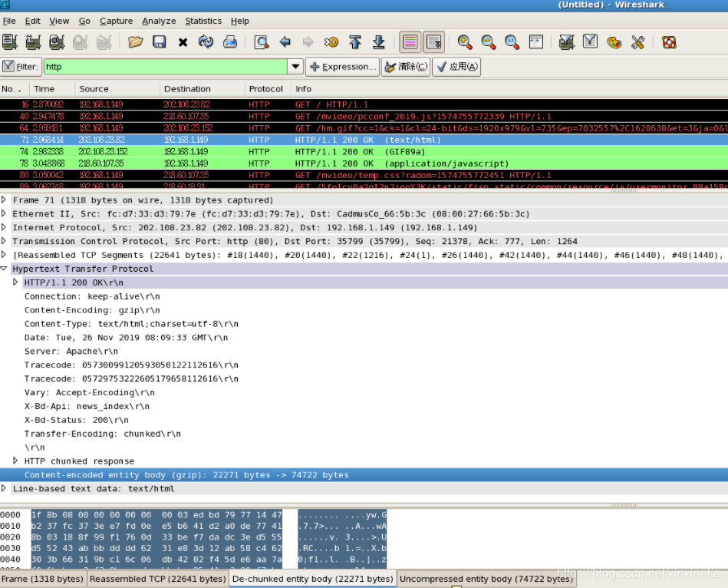Toggle auto scroll in live capture

tap(434, 42)
